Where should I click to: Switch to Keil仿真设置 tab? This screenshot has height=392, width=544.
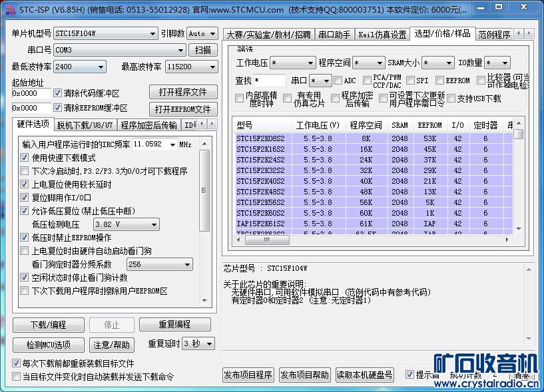[x=382, y=35]
